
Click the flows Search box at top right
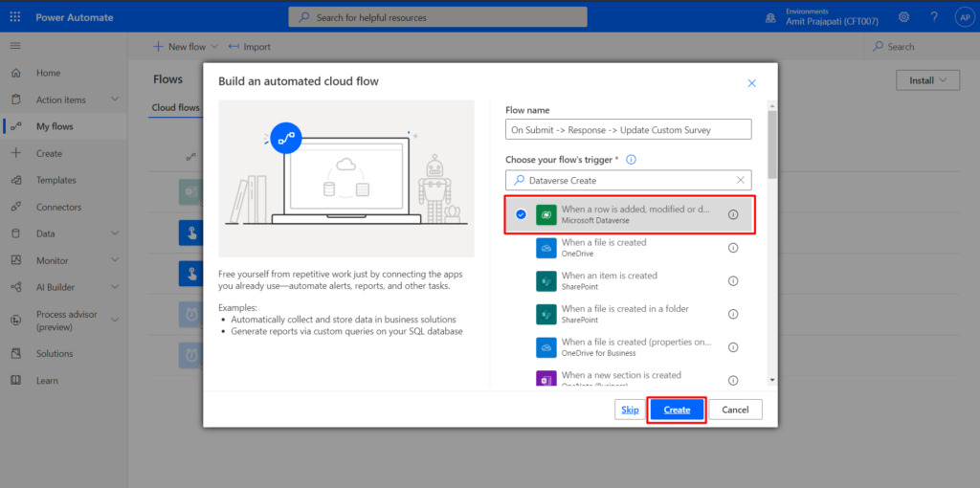pos(921,47)
